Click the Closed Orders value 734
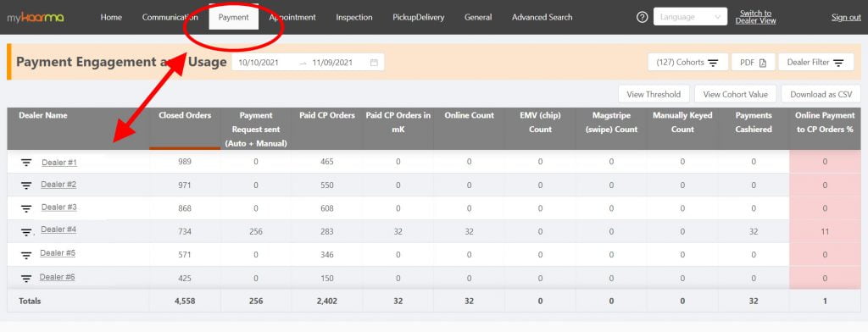This screenshot has height=332, width=868. [x=185, y=232]
